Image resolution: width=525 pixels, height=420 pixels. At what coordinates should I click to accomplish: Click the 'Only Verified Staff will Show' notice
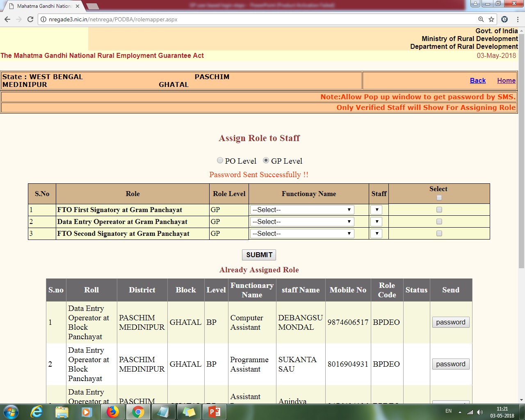(426, 107)
